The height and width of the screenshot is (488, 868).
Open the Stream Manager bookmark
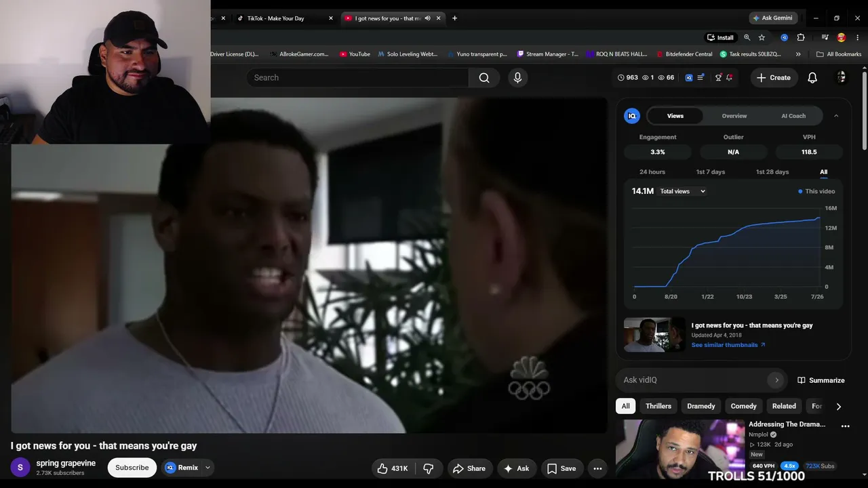coord(548,54)
